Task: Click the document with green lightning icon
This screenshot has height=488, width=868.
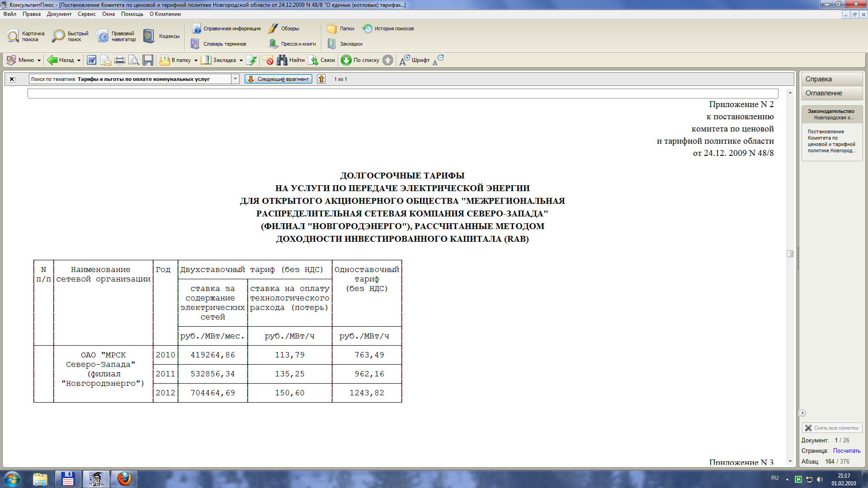Action: coord(252,60)
